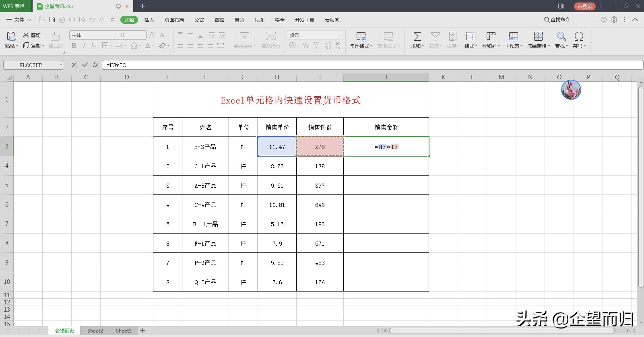Open the font color A swatch
644x337 pixels.
pos(147,46)
